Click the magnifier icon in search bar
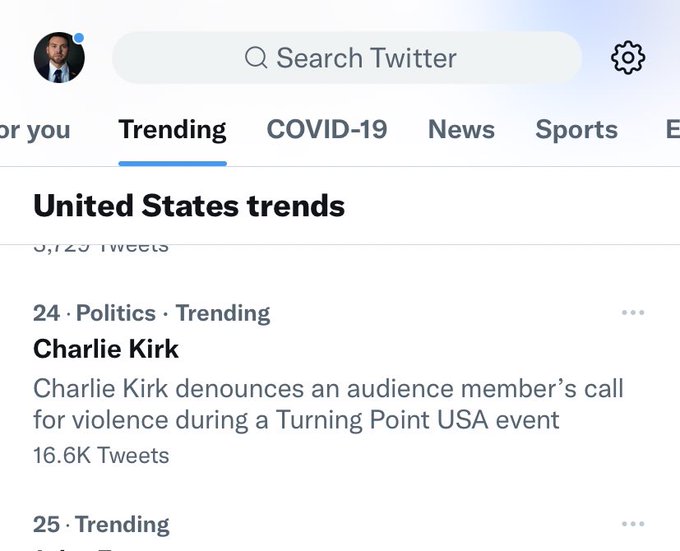The image size is (680, 551). coord(256,58)
